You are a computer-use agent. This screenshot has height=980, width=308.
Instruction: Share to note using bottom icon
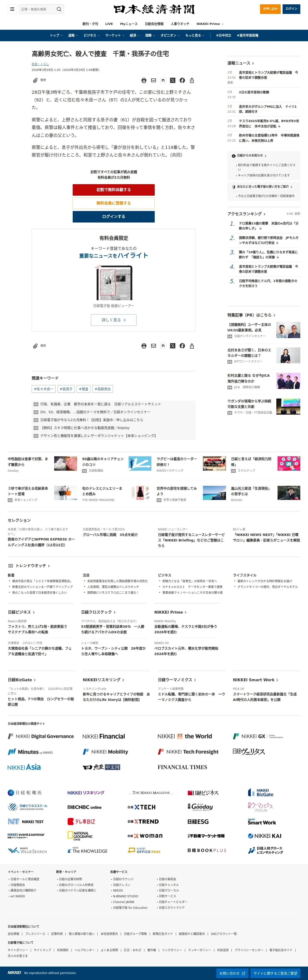163,346
